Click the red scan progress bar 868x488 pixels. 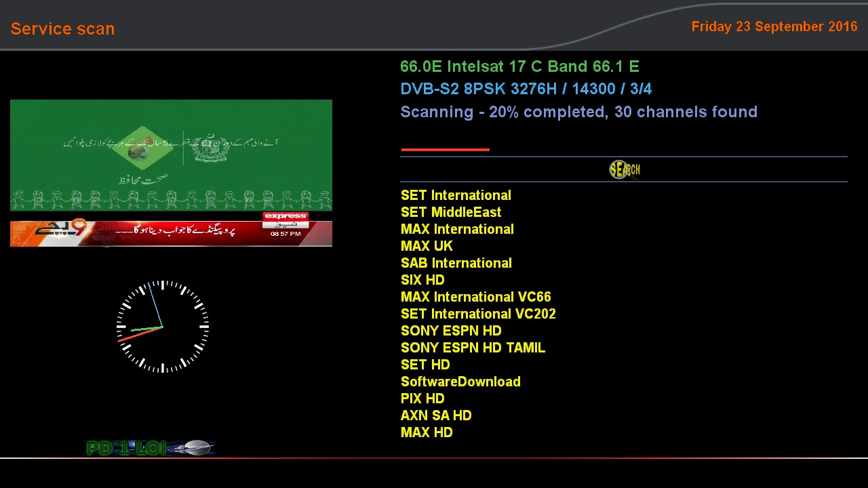tap(445, 149)
